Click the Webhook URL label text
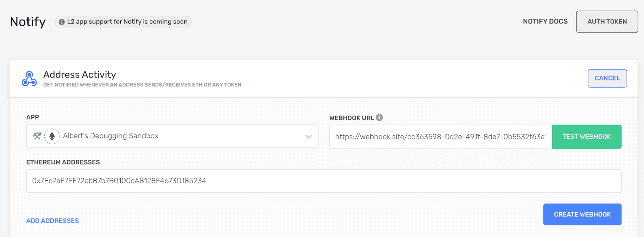 tap(351, 118)
